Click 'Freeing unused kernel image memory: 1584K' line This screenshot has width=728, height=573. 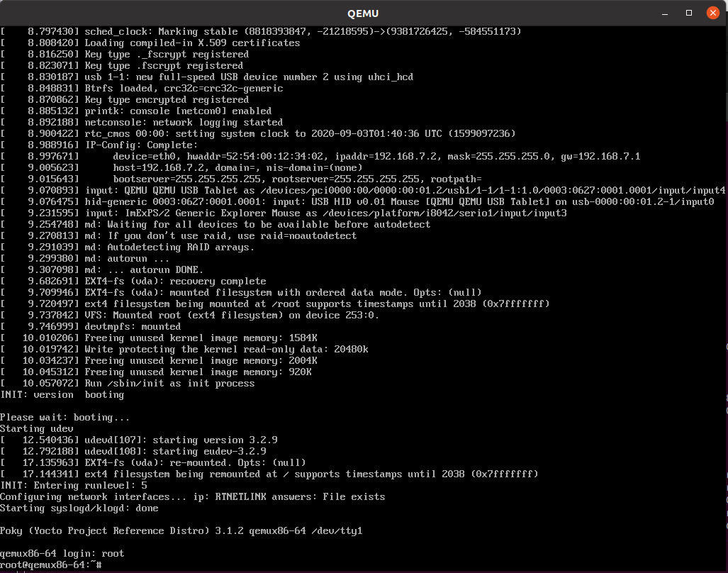click(159, 338)
